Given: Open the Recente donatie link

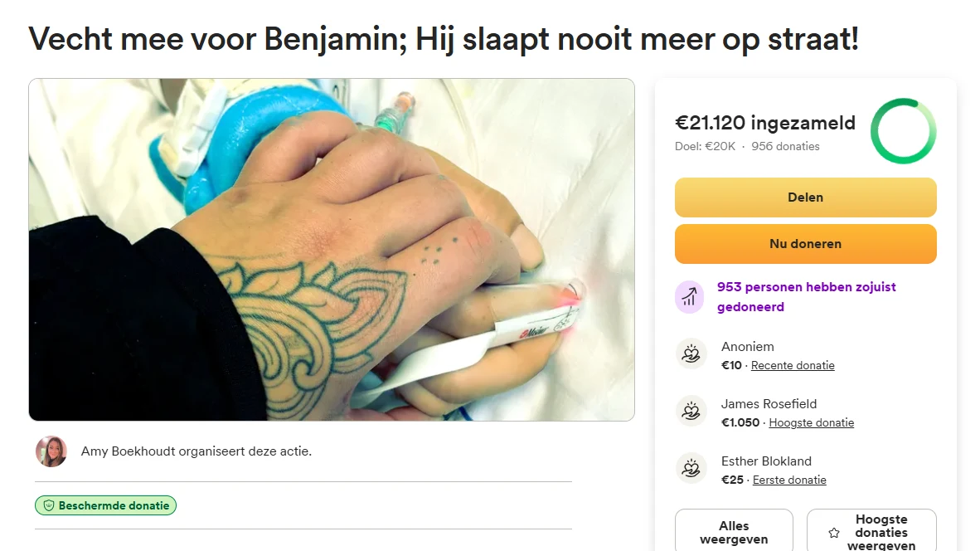Looking at the screenshot, I should tap(792, 365).
